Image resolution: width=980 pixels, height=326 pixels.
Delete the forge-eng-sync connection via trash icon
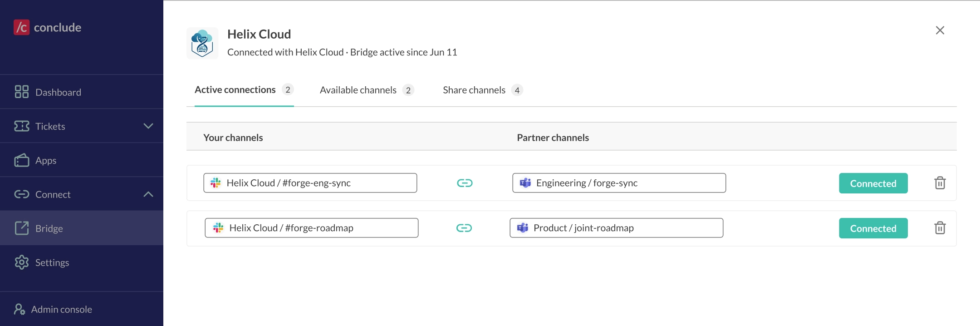pos(940,183)
